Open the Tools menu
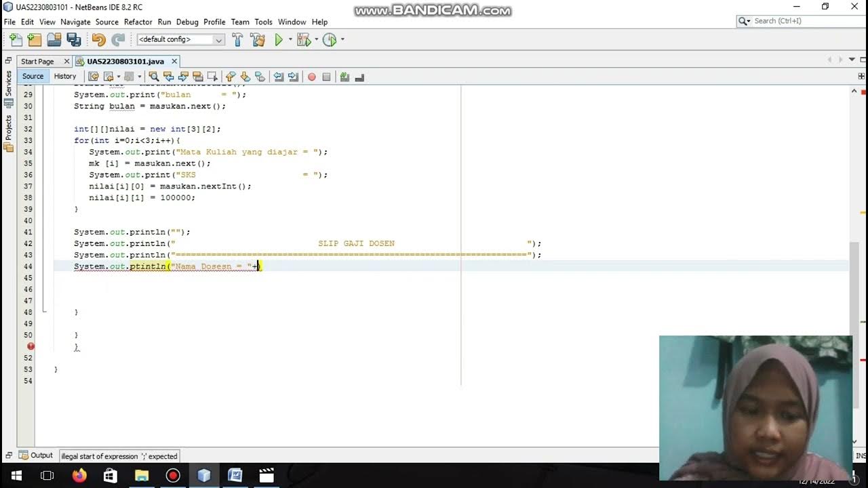Screen dimensions: 868x488 [263, 22]
